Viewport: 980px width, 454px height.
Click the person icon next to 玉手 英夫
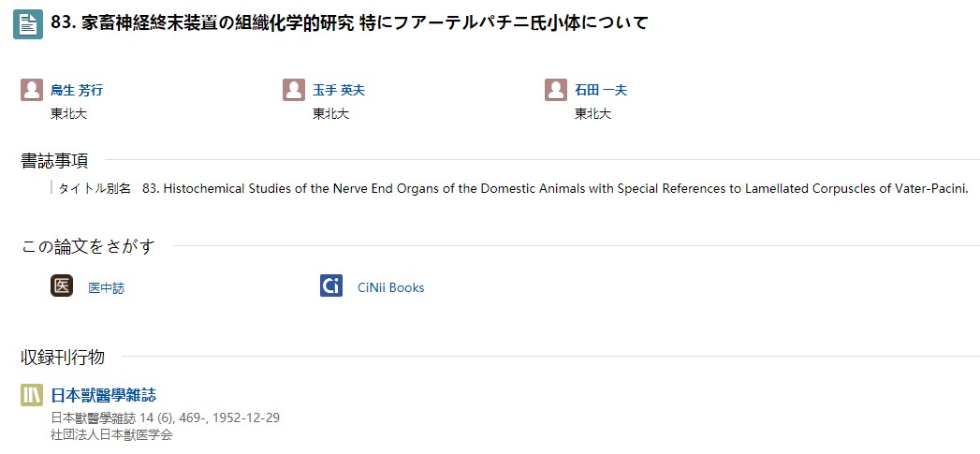pyautogui.click(x=294, y=90)
